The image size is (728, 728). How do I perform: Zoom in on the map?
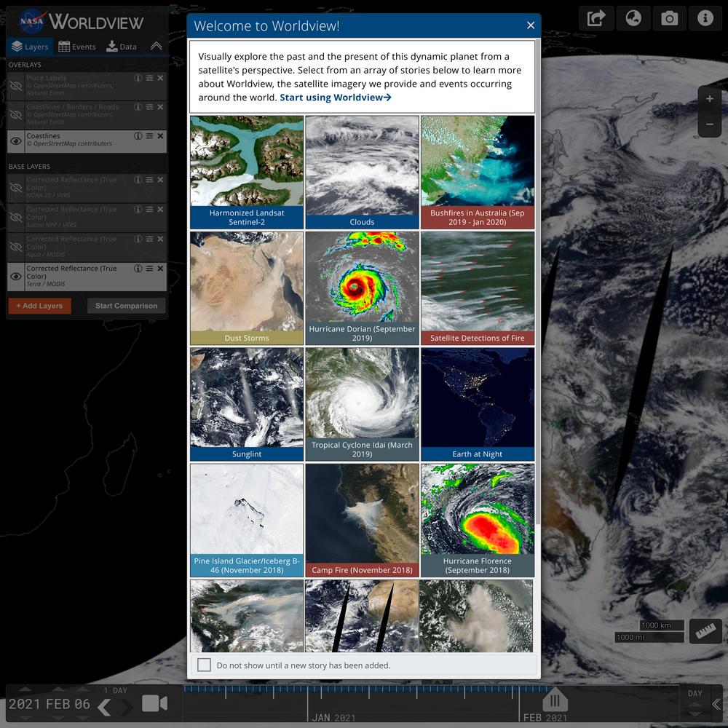(x=709, y=99)
